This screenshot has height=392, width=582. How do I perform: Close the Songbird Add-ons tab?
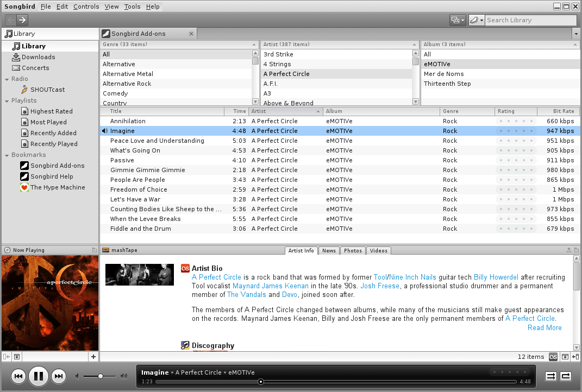tap(191, 34)
